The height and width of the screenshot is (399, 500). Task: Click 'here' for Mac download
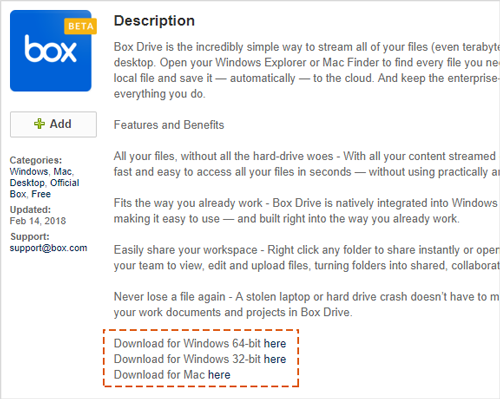pos(219,375)
